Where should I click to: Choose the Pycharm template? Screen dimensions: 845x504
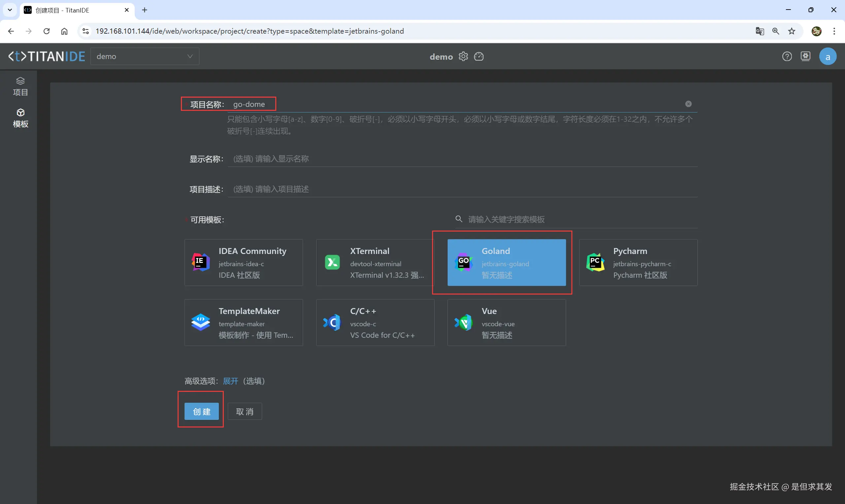click(x=638, y=263)
